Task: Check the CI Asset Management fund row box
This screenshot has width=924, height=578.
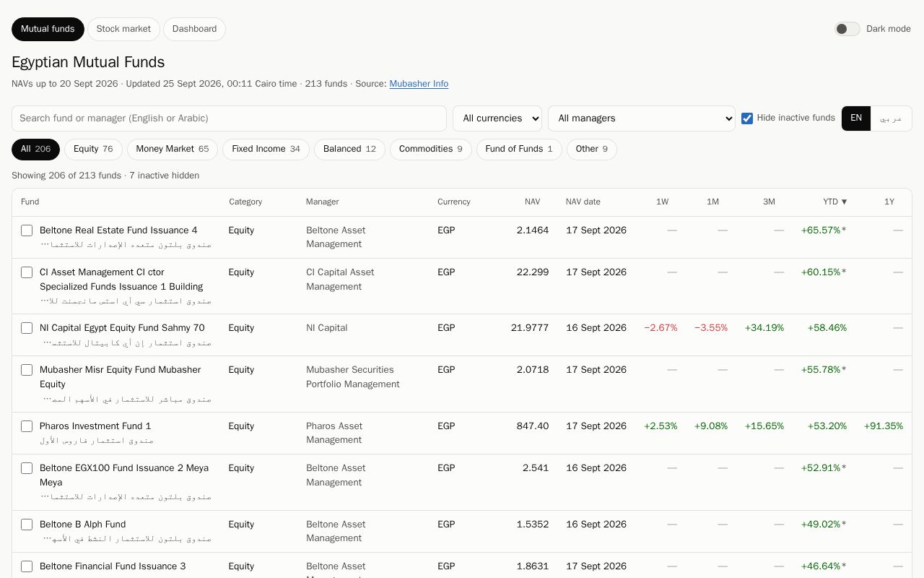Action: 27,272
